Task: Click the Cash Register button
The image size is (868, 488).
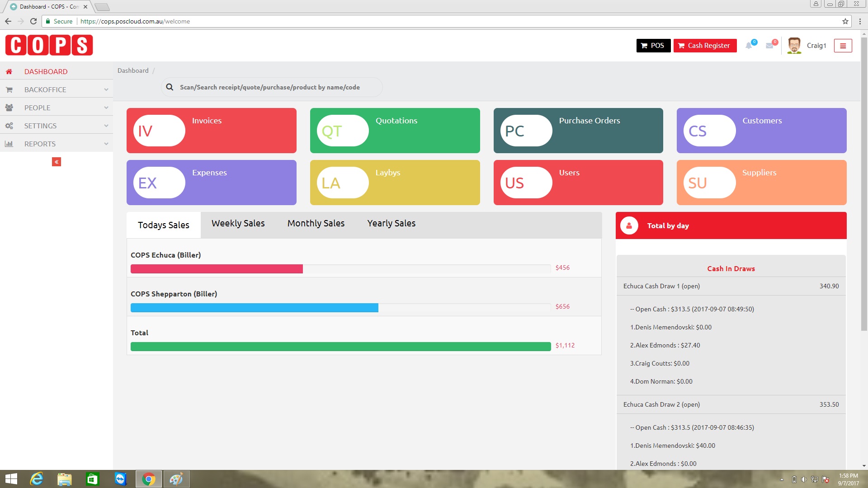Action: (705, 46)
